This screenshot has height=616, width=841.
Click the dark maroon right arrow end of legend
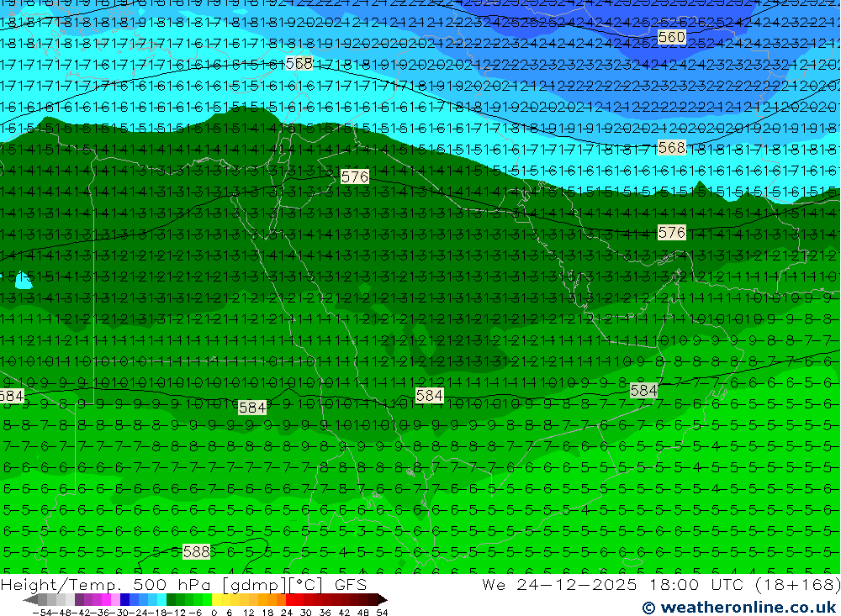383,600
